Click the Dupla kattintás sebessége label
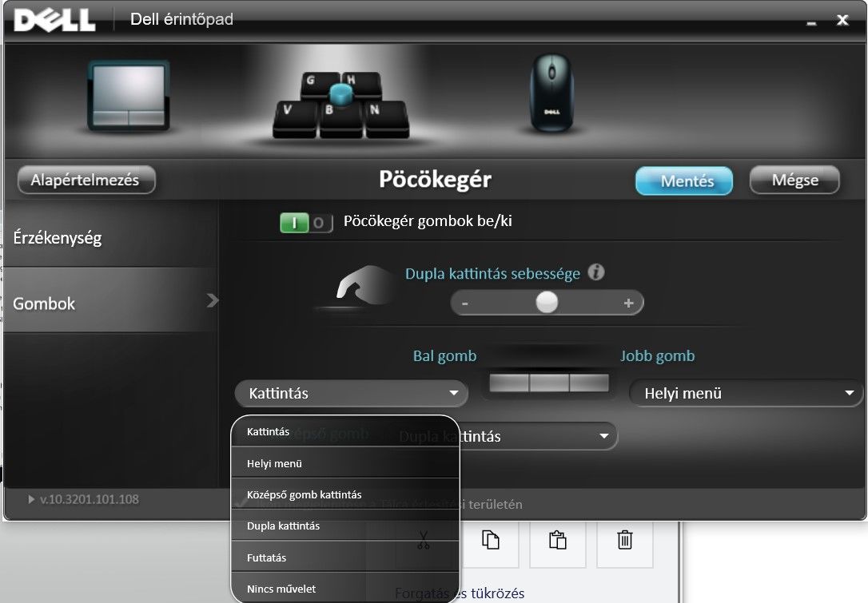The image size is (868, 603). [x=492, y=274]
